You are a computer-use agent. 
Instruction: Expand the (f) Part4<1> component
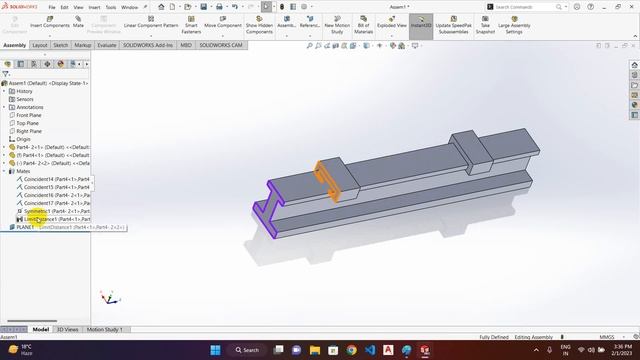pos(4,155)
